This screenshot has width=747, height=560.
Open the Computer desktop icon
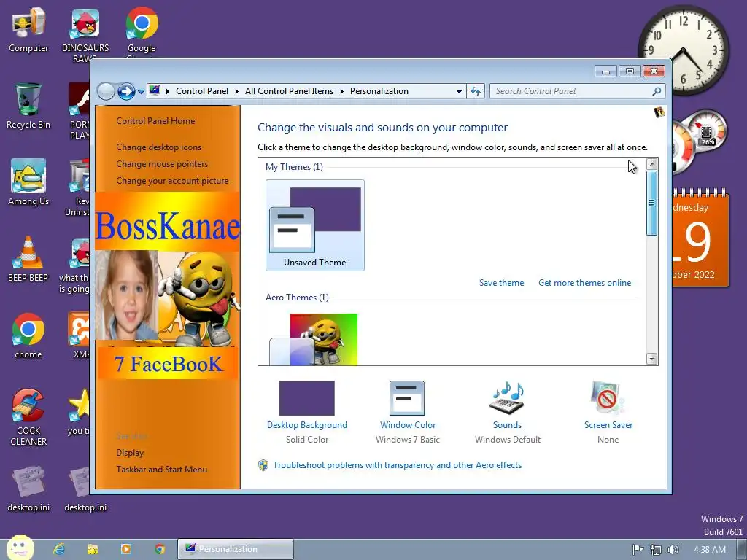point(28,30)
